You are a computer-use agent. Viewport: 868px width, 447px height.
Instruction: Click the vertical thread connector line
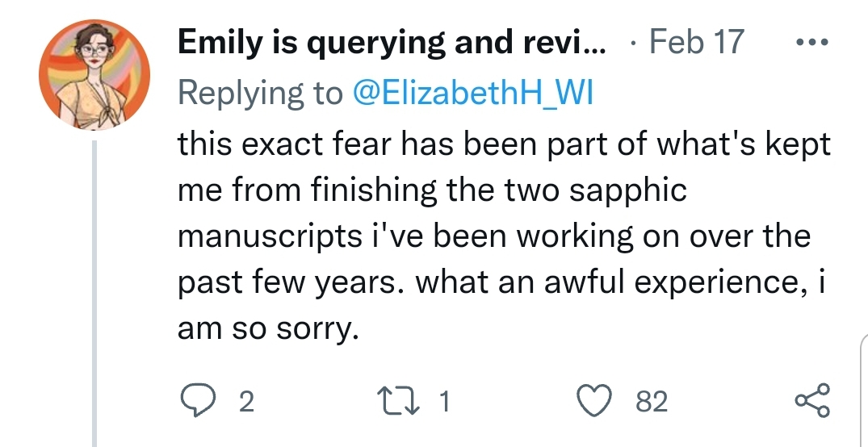(x=94, y=293)
